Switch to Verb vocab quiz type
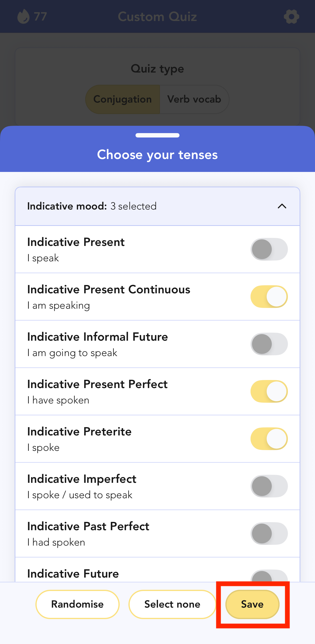The image size is (315, 644). 194,99
